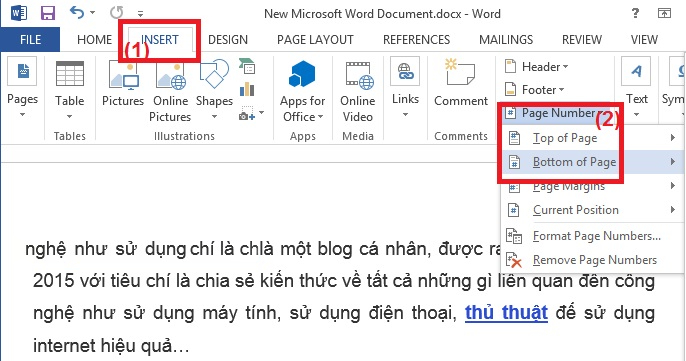The width and height of the screenshot is (686, 361).
Task: Open Apps for Office
Action: coord(302,92)
